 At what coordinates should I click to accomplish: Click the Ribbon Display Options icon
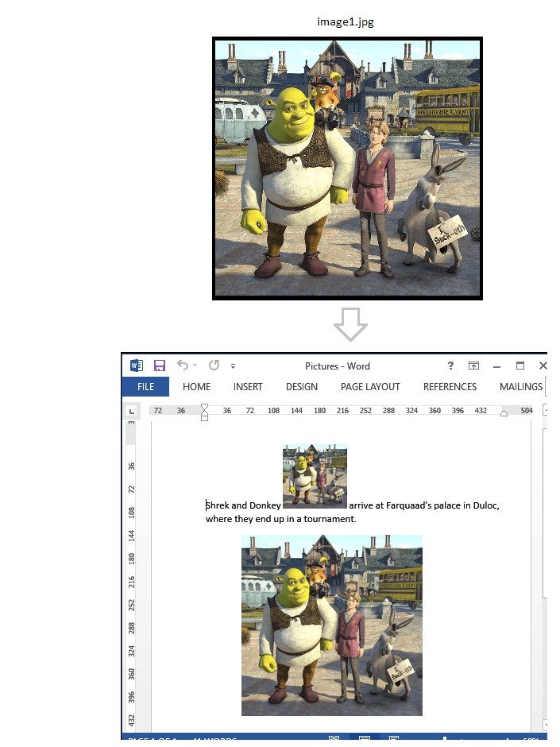tap(473, 366)
